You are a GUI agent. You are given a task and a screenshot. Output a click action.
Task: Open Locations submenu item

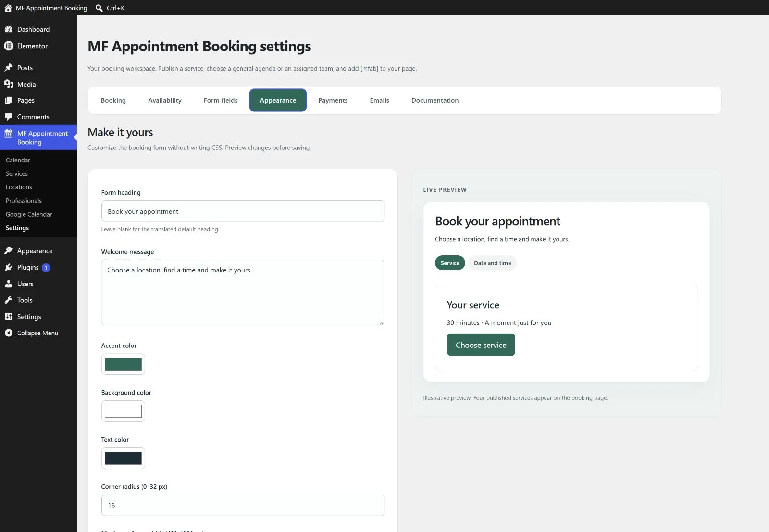pyautogui.click(x=19, y=187)
